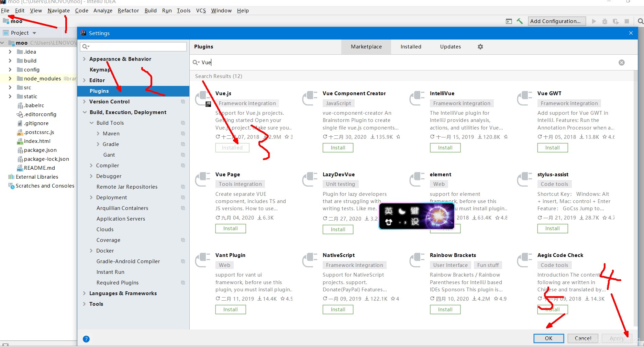Open the Project view dropdown
This screenshot has height=347, width=644.
[34, 33]
